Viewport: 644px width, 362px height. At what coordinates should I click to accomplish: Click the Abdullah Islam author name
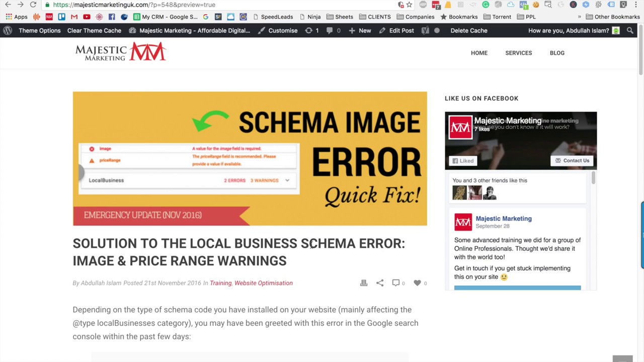pyautogui.click(x=101, y=283)
